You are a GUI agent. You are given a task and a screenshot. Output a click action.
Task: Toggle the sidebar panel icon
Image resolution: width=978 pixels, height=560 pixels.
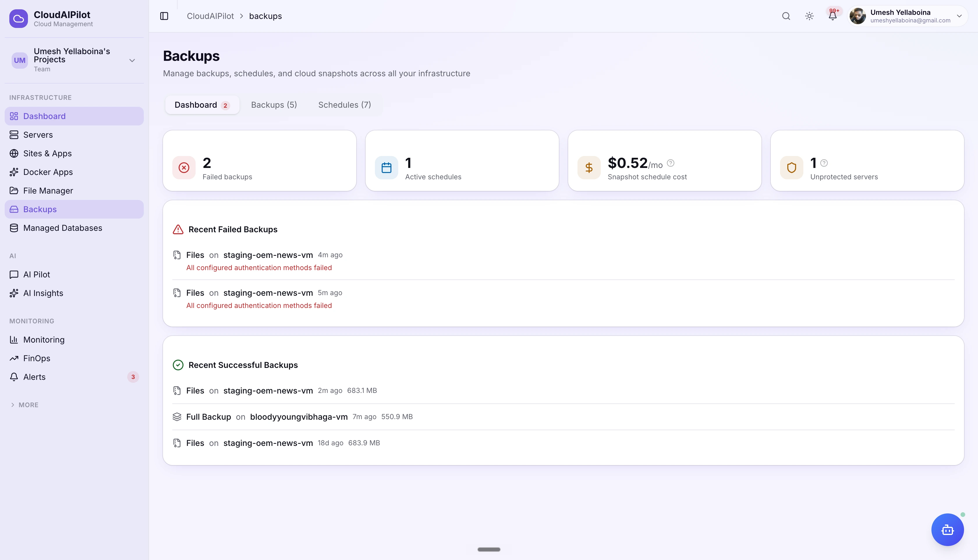click(164, 16)
